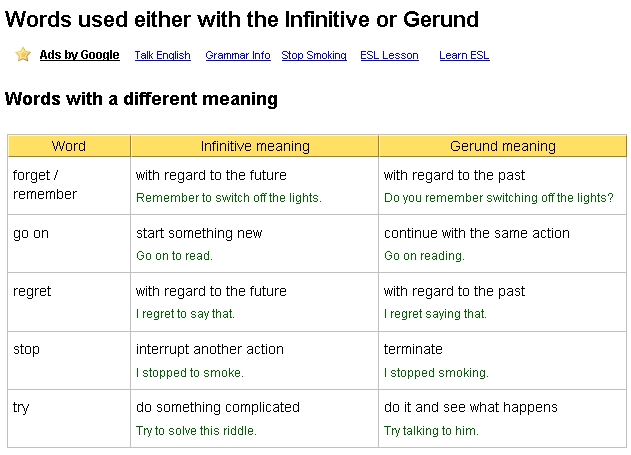Click the 'try' word cell

click(69, 418)
